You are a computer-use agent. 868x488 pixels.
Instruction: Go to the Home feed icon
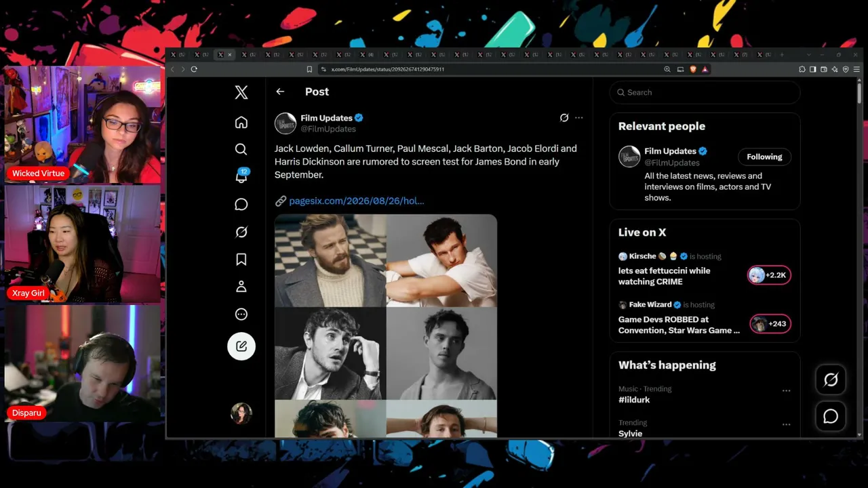[x=241, y=122]
